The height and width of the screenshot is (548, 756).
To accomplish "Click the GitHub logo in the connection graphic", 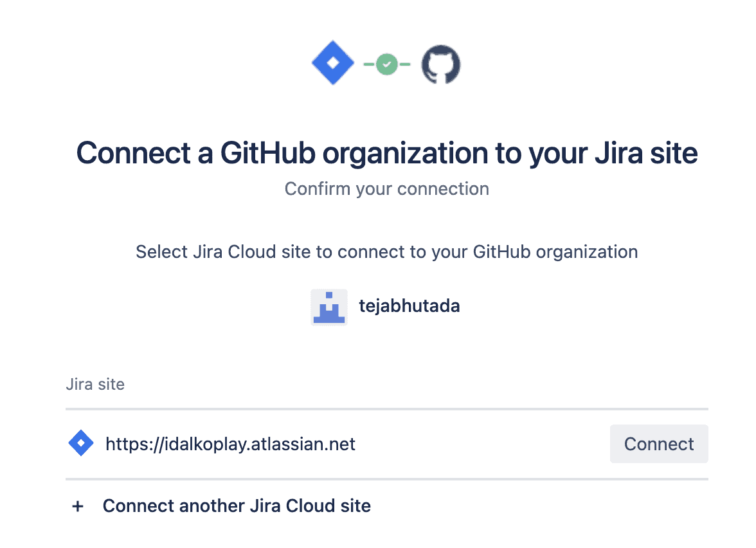I will [x=441, y=64].
